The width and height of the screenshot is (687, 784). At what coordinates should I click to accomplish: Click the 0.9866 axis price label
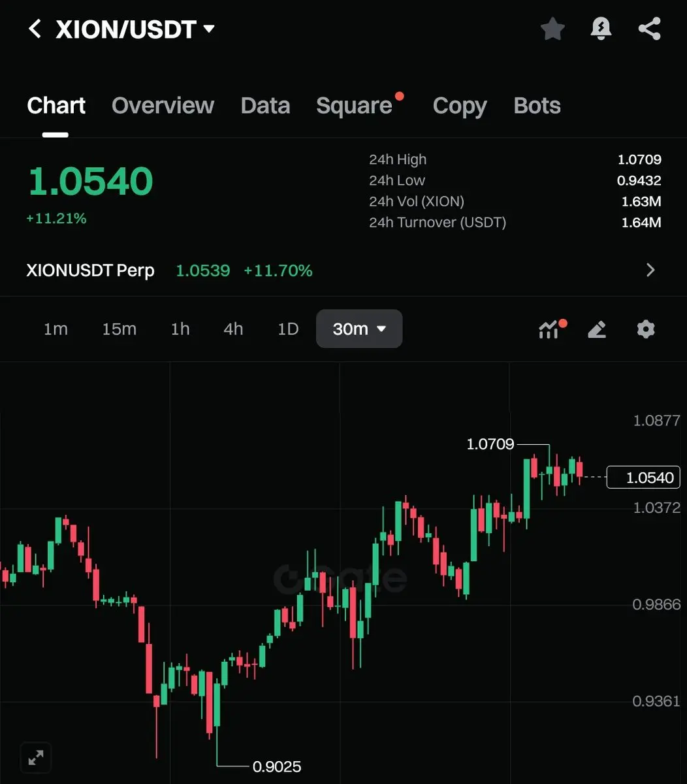[657, 604]
